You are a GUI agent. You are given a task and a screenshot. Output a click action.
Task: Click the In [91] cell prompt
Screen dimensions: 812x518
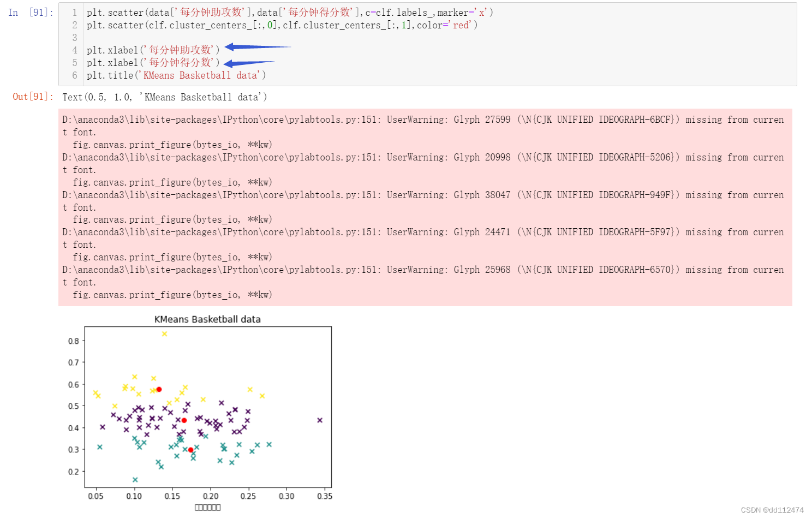(31, 13)
